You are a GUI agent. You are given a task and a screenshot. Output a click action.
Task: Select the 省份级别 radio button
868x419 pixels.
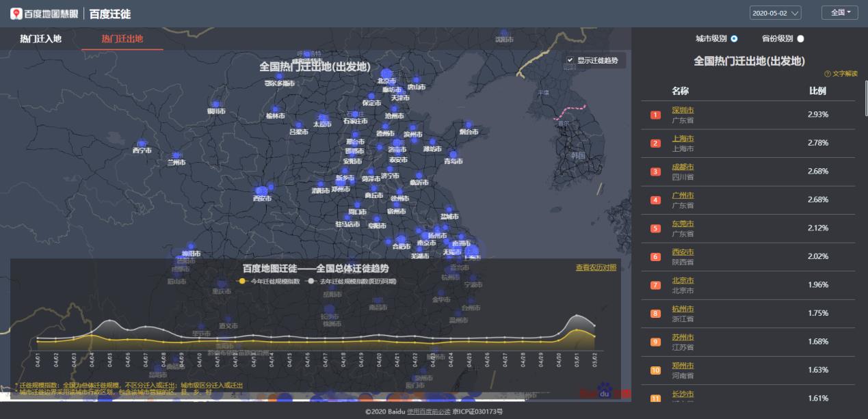[x=800, y=40]
